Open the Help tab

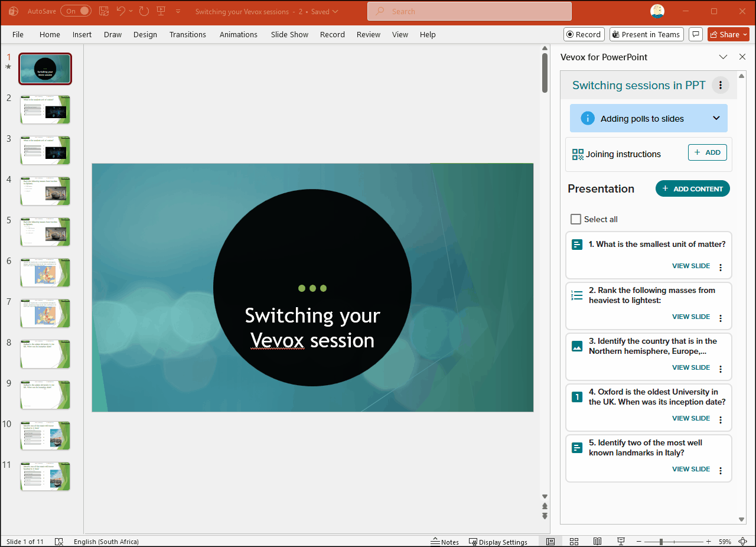click(428, 34)
